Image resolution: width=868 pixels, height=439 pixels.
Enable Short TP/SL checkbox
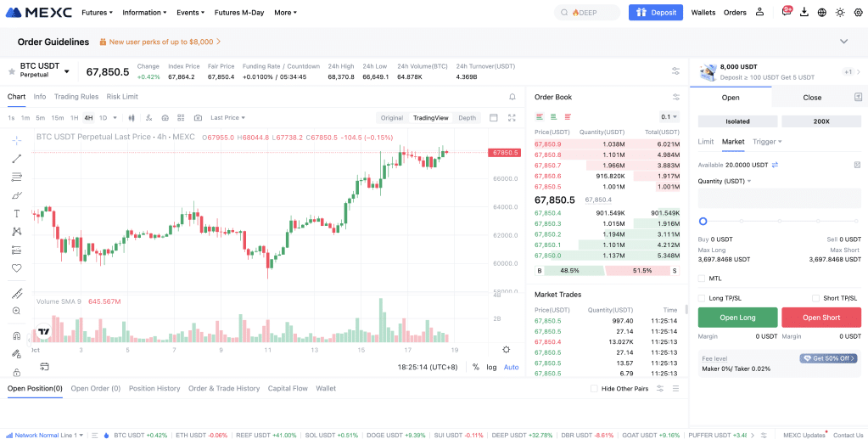pos(815,298)
